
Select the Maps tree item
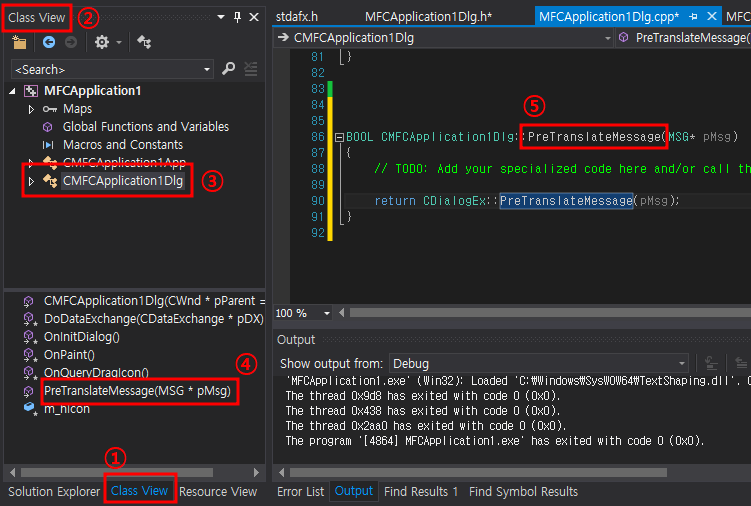(77, 109)
